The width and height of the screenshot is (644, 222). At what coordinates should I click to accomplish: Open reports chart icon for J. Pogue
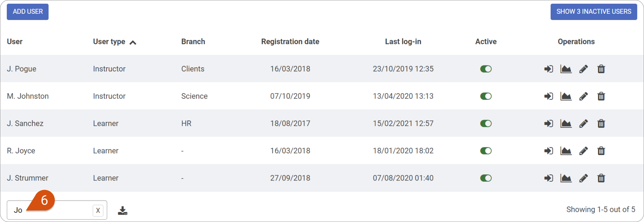[x=566, y=69]
